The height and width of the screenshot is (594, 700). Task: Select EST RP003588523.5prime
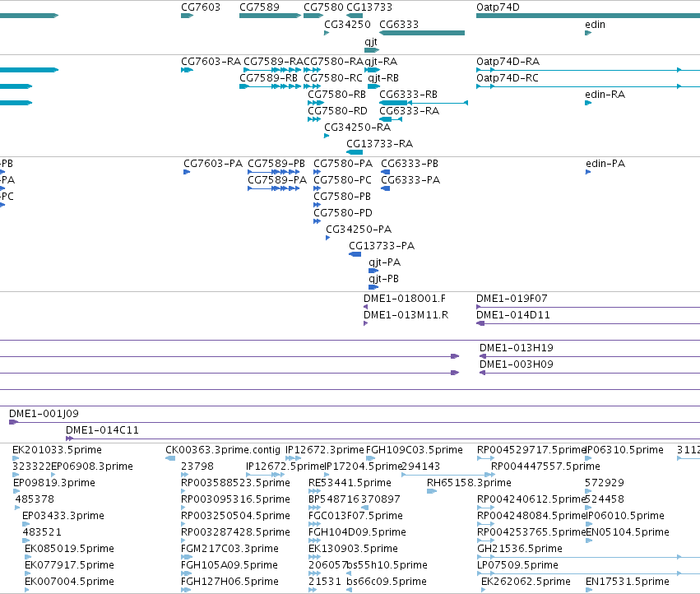point(235,483)
